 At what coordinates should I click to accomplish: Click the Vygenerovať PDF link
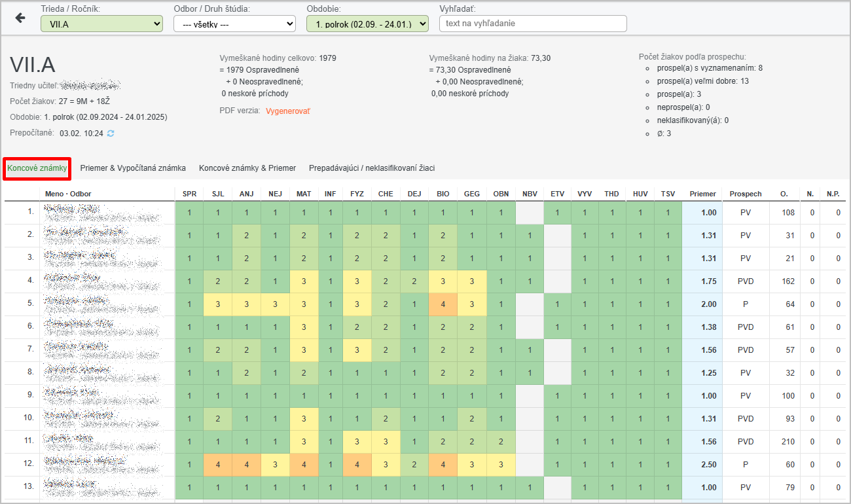(x=287, y=111)
